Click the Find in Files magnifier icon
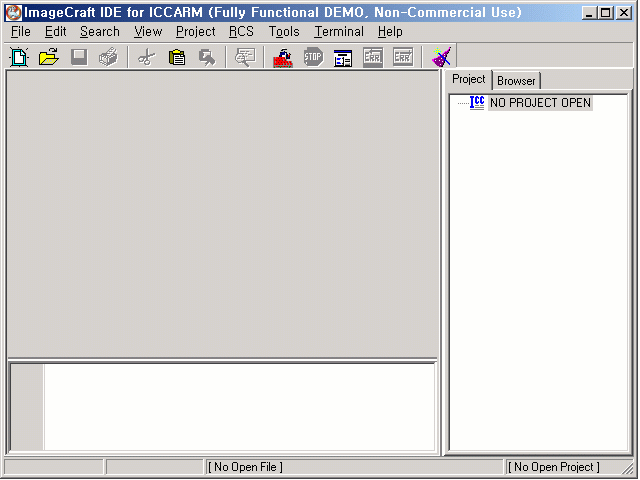640x480 pixels. 245,57
